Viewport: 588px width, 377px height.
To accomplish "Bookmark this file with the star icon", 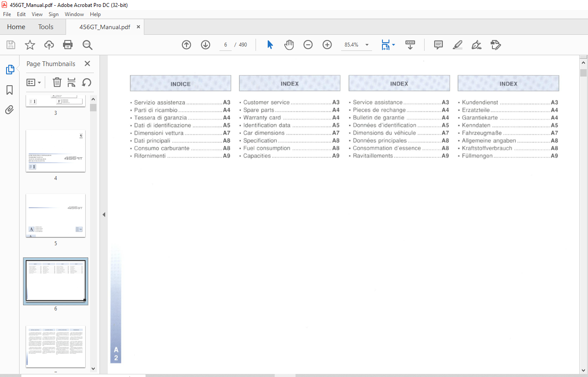I will 30,45.
